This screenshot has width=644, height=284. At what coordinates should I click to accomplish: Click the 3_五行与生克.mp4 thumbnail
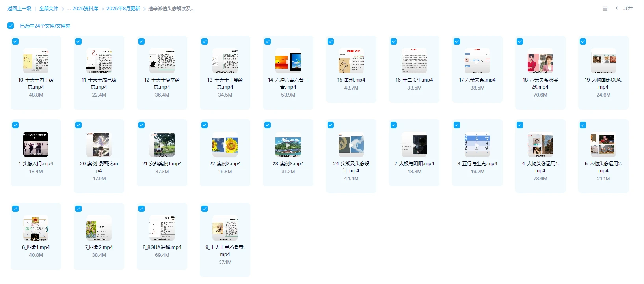point(477,144)
